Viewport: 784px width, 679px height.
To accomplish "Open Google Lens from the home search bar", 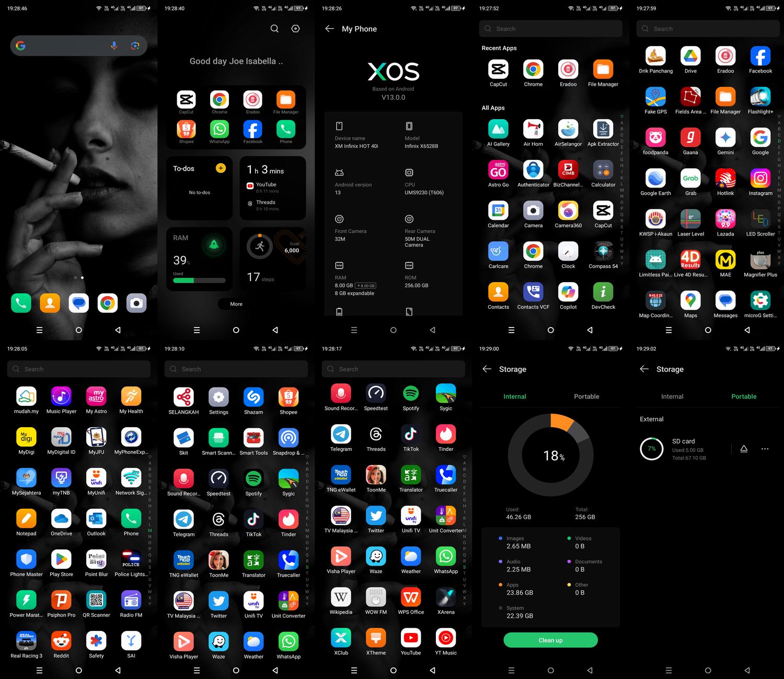I will point(135,46).
